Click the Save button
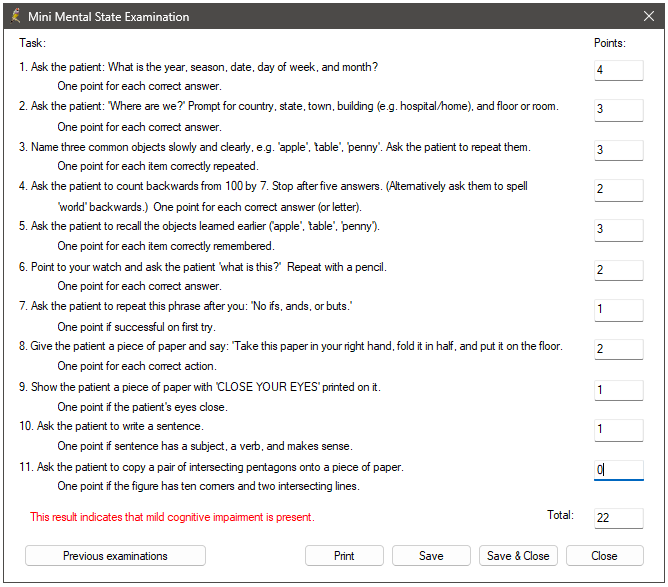The height and width of the screenshot is (587, 668). tap(431, 555)
